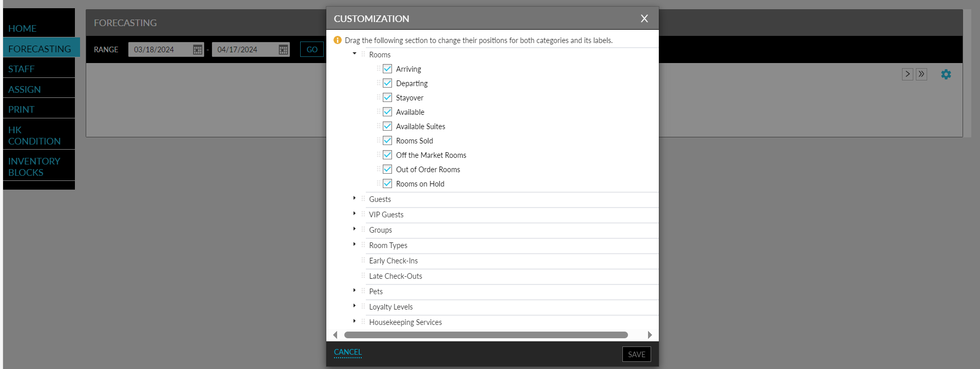Click the drag handle beside Guests
The height and width of the screenshot is (369, 980).
click(x=363, y=199)
